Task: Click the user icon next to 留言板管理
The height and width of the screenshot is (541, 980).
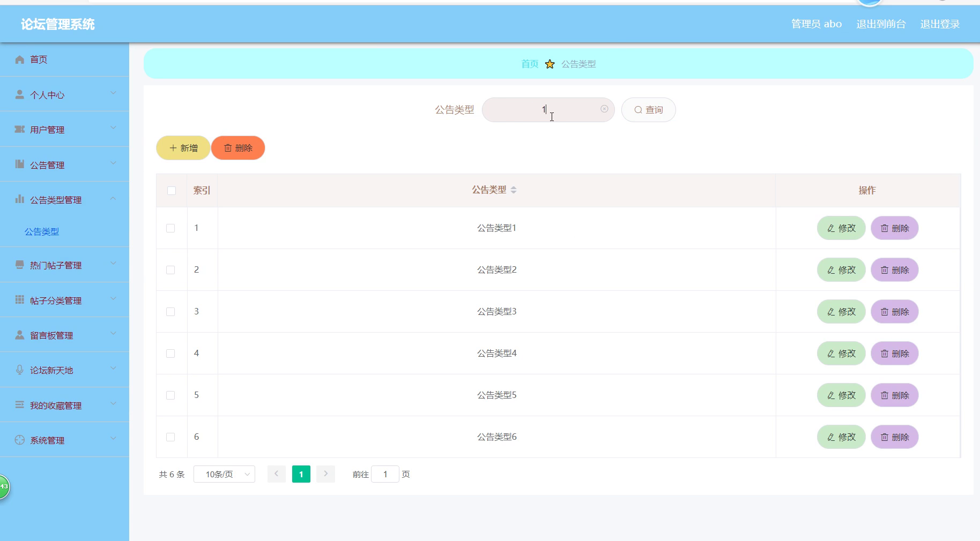Action: [20, 335]
